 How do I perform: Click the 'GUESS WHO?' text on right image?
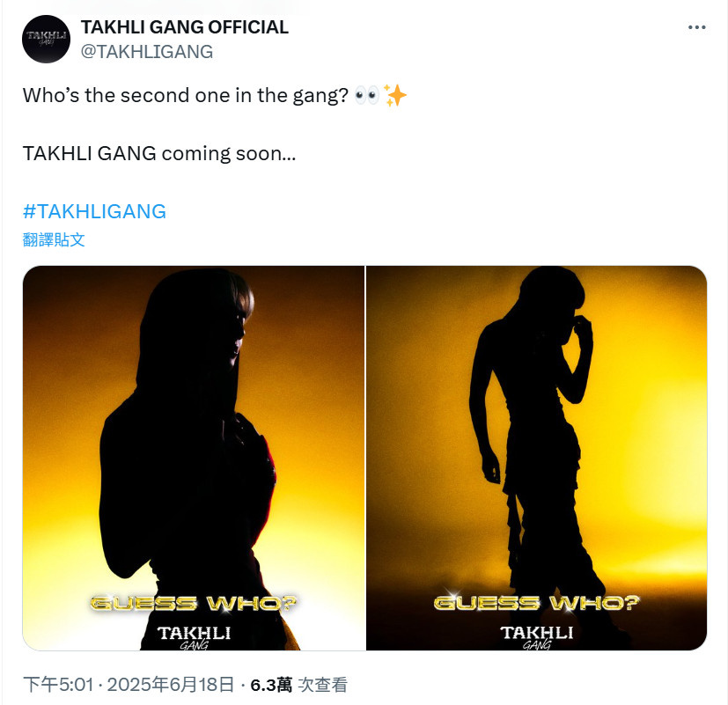click(x=536, y=603)
